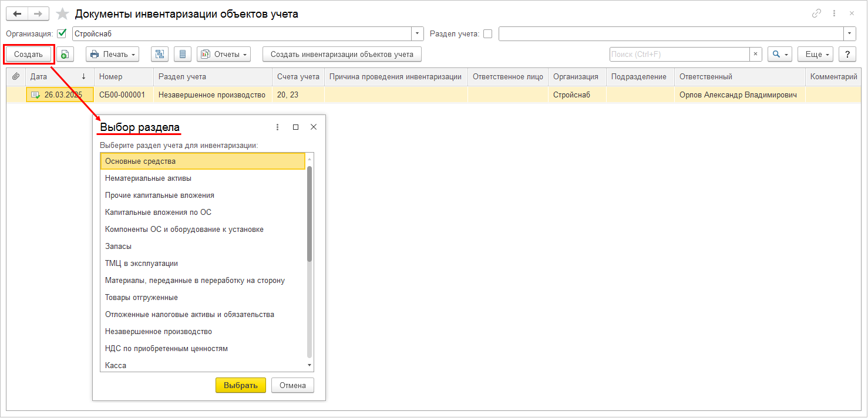
Task: Confirm with the Выбрать button
Action: [x=241, y=385]
